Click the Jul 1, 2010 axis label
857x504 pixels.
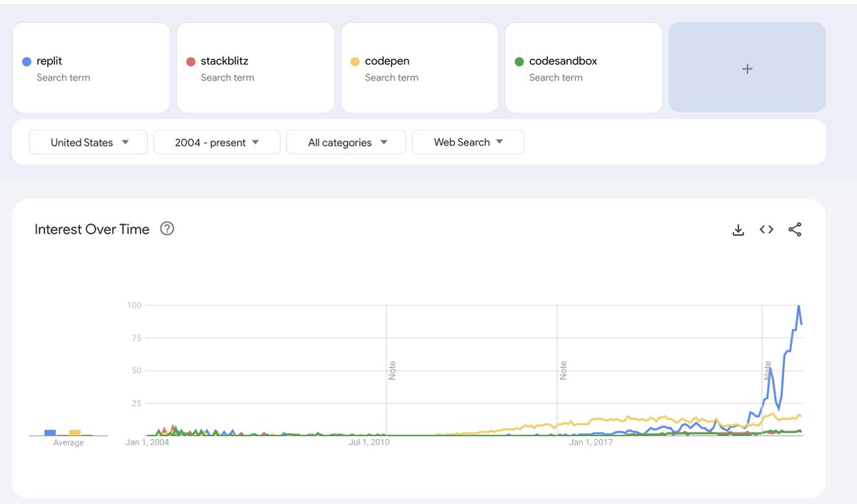(370, 443)
